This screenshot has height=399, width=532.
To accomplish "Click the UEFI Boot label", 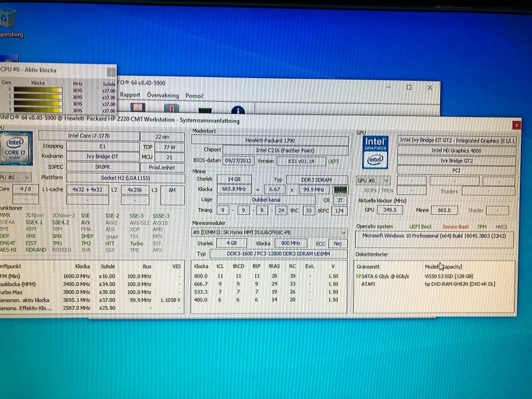I will (421, 227).
